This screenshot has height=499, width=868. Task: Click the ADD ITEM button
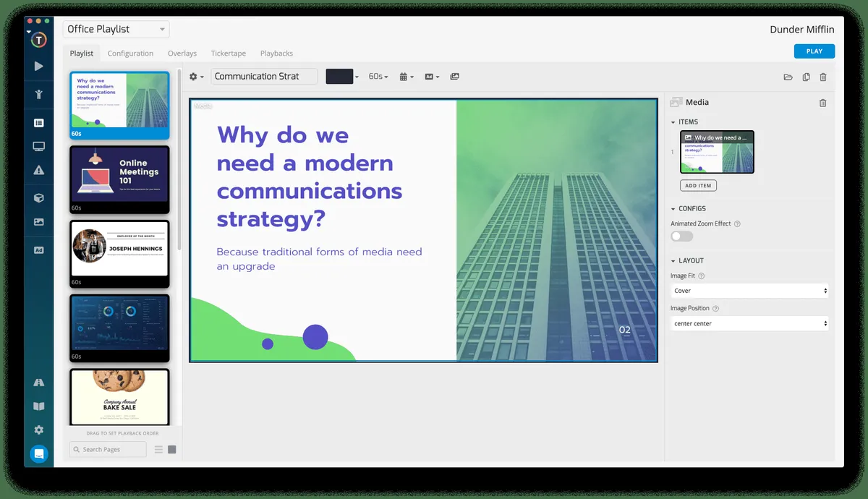pyautogui.click(x=698, y=186)
